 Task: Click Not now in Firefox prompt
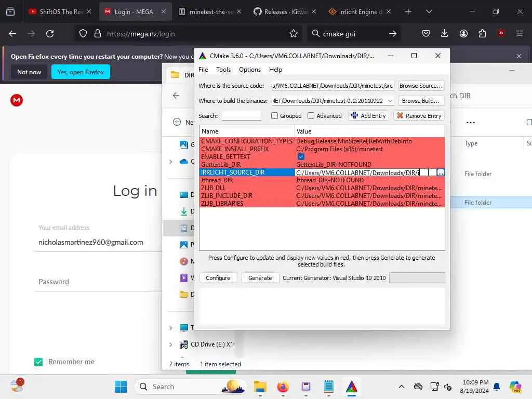[29, 72]
